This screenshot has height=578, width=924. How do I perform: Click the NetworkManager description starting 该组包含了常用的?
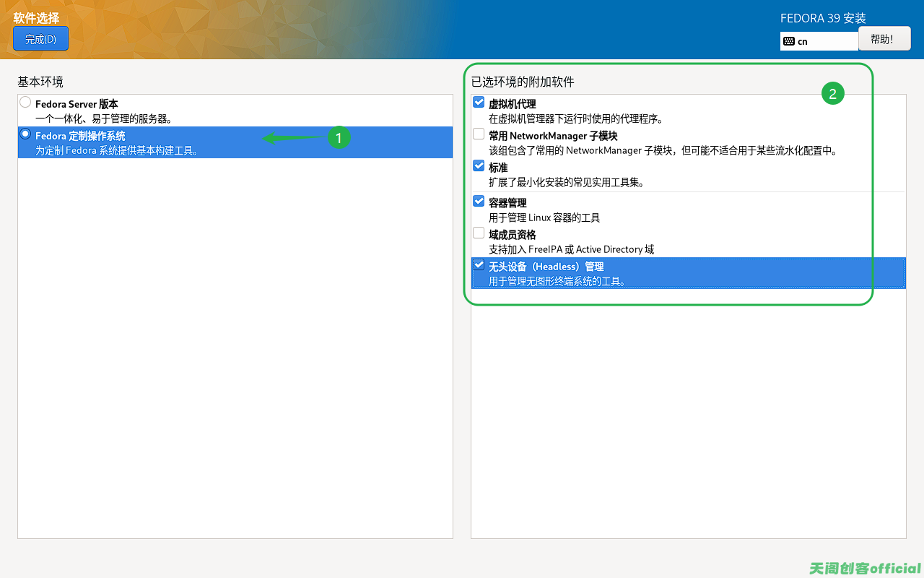pyautogui.click(x=663, y=151)
